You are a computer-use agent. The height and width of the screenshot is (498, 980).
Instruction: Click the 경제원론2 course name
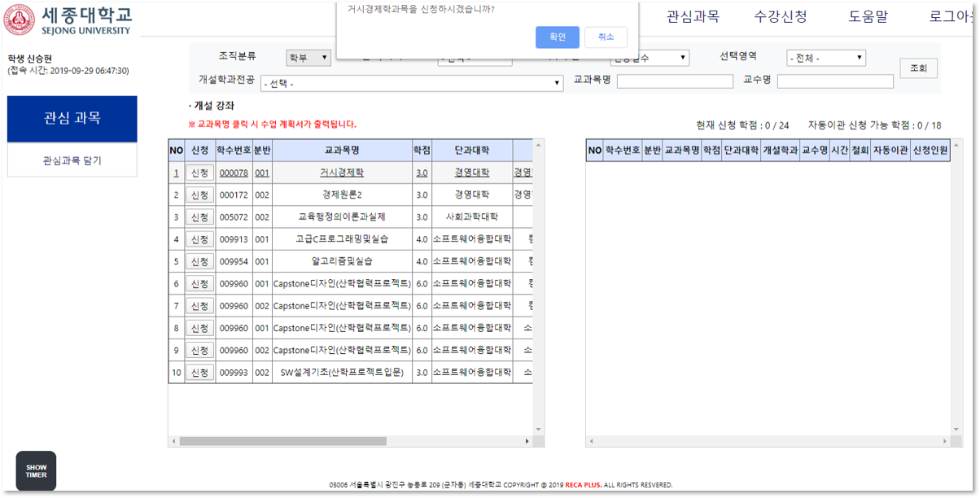click(342, 195)
